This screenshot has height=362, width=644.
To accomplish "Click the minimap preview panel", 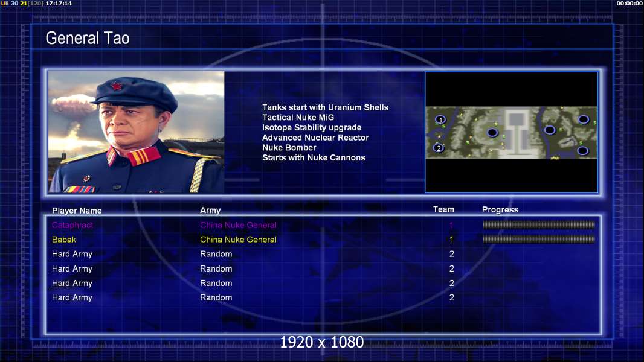I will coord(511,132).
